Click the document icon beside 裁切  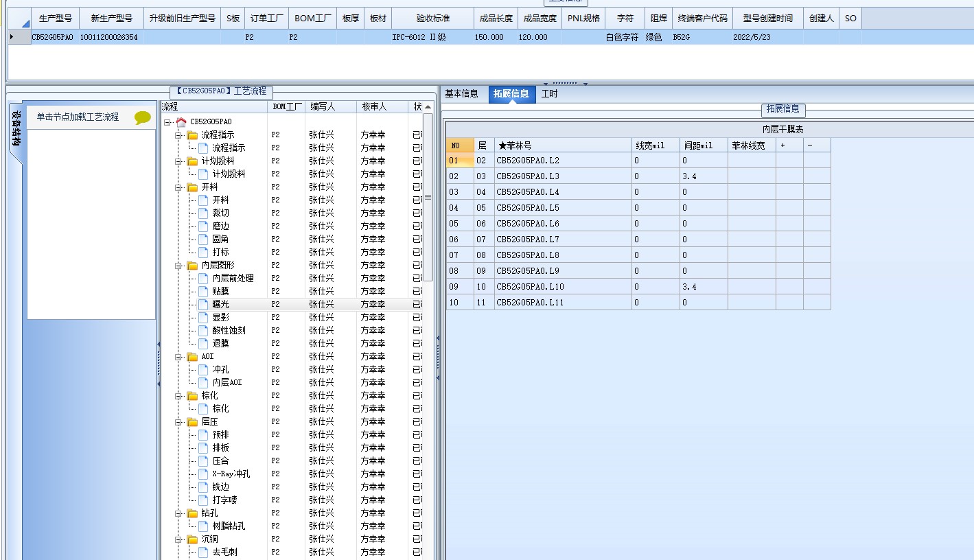(203, 213)
